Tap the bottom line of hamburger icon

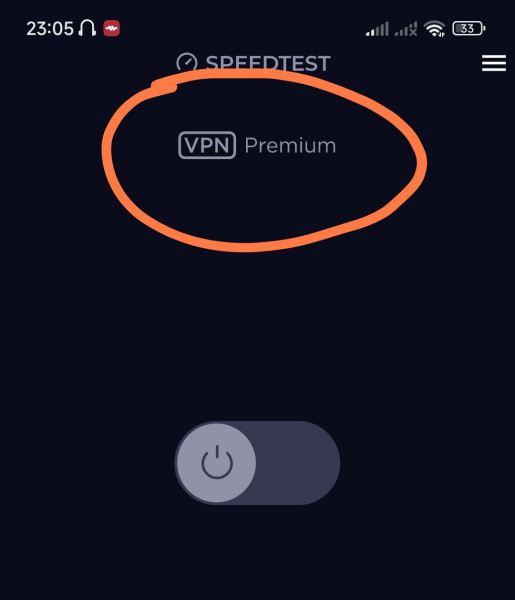click(x=494, y=70)
